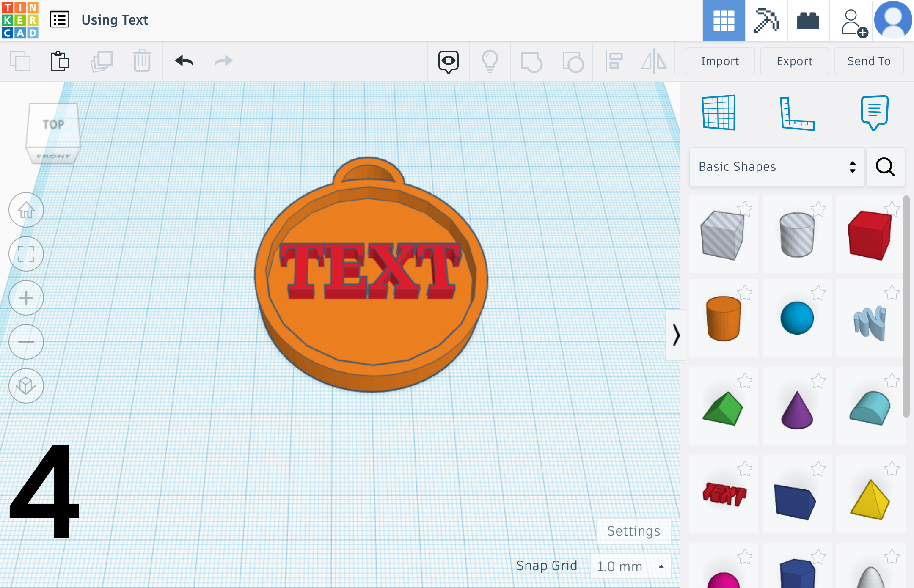Select the Notes tool
This screenshot has width=914, height=588.
(874, 113)
